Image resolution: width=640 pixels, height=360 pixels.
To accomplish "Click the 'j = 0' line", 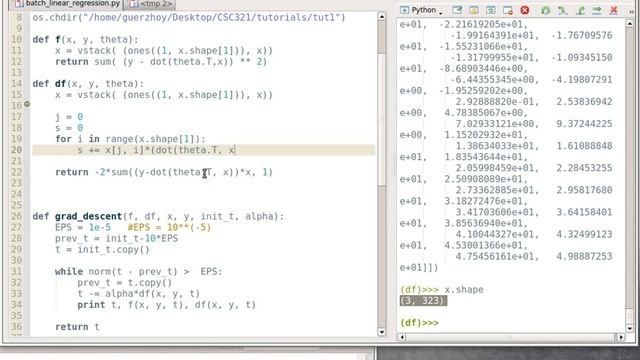I will 69,117.
